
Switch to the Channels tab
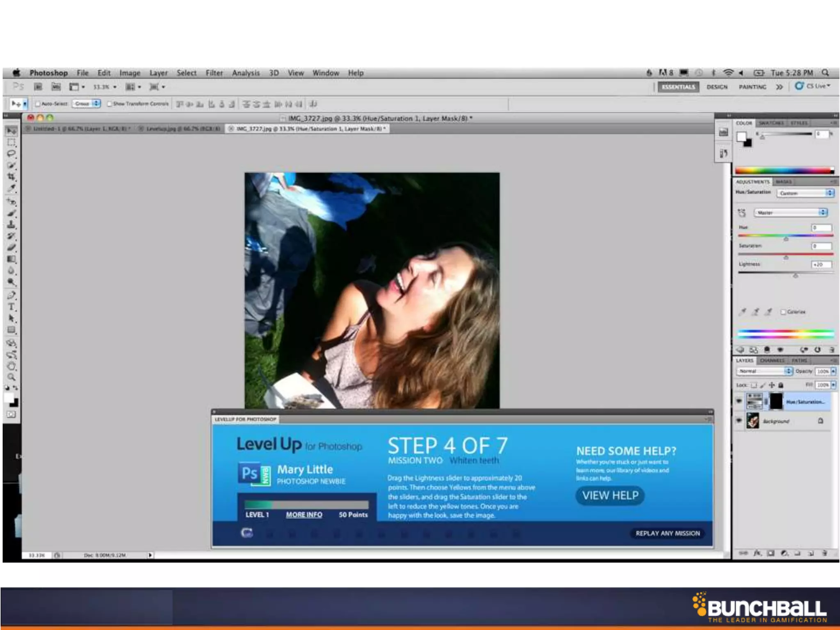[x=772, y=361]
